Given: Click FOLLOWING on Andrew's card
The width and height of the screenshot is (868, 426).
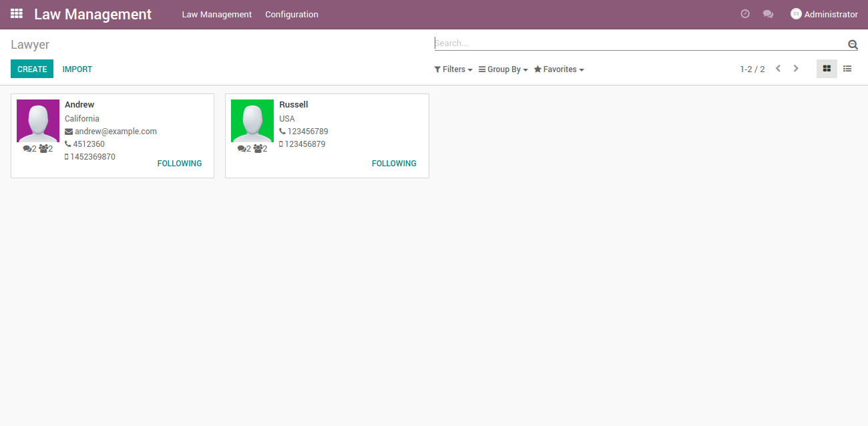Looking at the screenshot, I should (180, 164).
